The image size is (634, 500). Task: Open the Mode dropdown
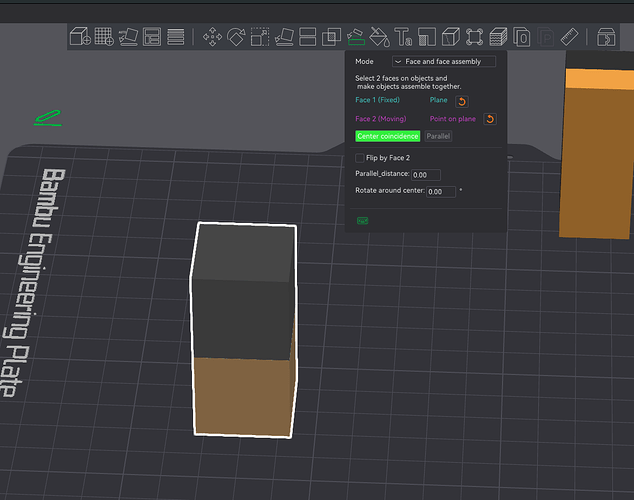pos(444,61)
